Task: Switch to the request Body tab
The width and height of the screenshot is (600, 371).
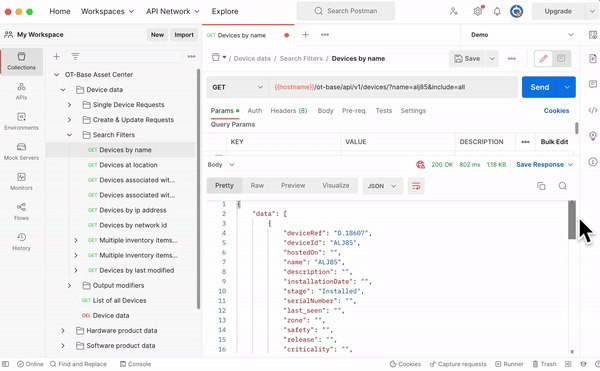Action: [326, 111]
